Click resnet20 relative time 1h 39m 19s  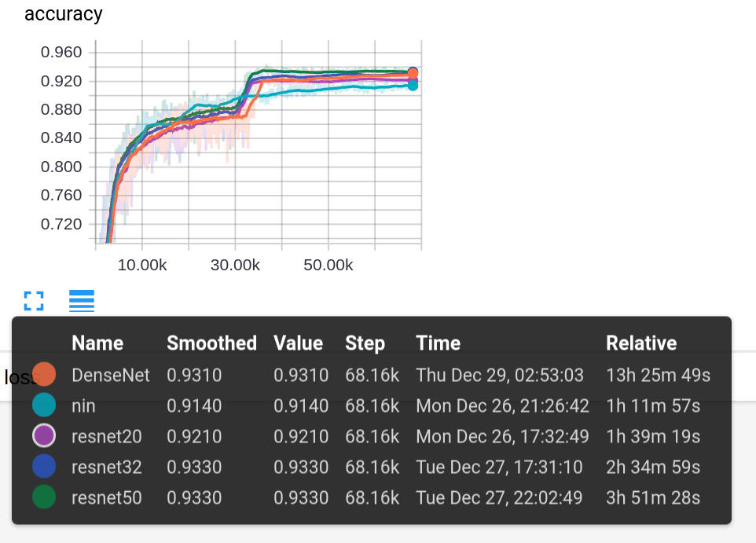(x=653, y=436)
